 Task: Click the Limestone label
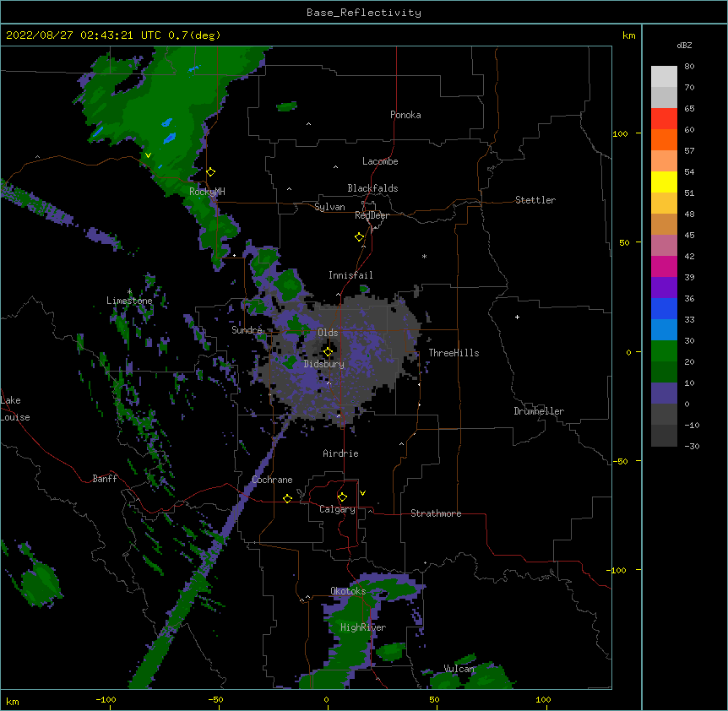[129, 301]
